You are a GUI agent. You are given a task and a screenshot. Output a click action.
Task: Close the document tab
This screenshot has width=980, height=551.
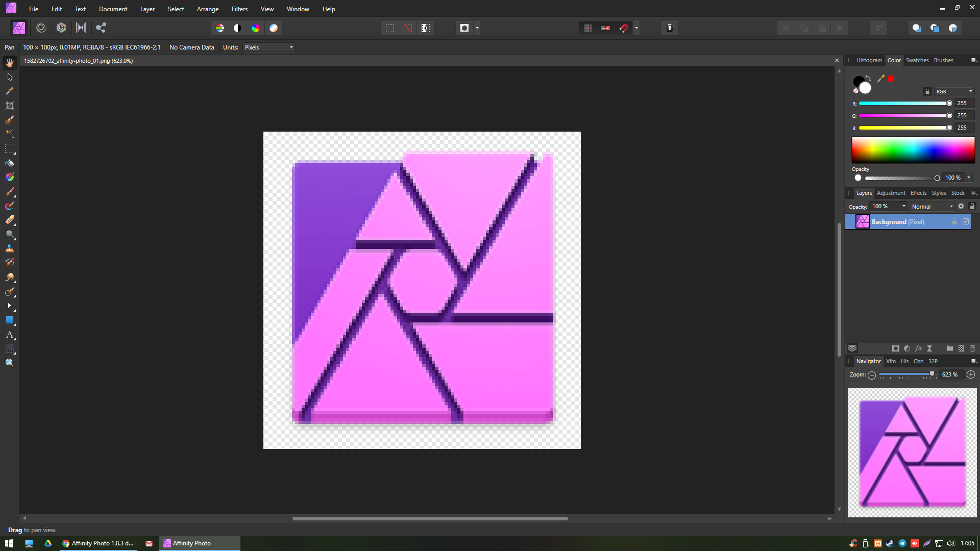pos(837,60)
